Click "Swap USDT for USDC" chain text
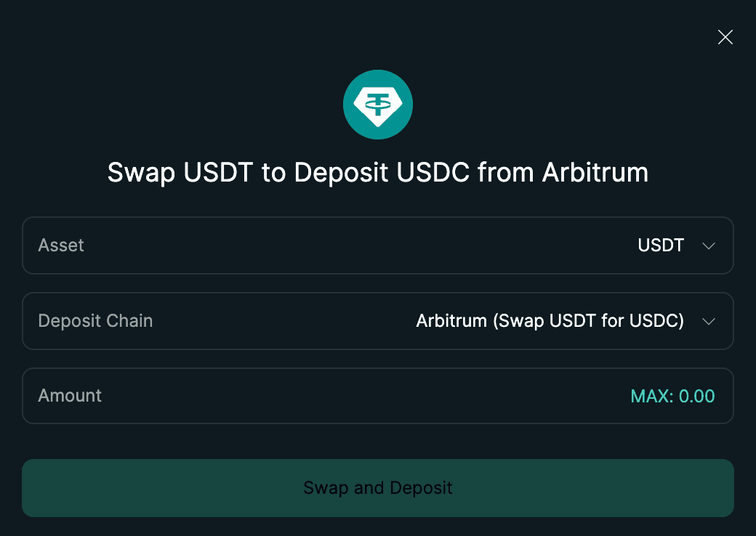The height and width of the screenshot is (536, 756). (x=589, y=321)
